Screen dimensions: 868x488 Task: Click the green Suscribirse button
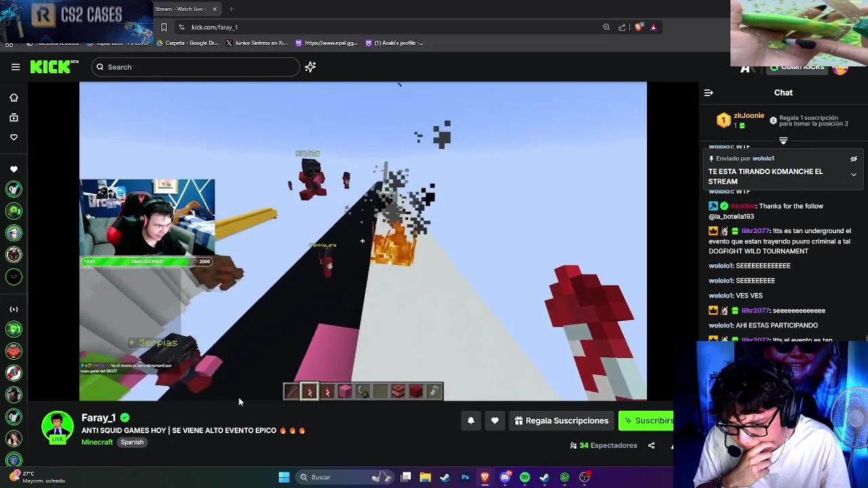[646, 421]
